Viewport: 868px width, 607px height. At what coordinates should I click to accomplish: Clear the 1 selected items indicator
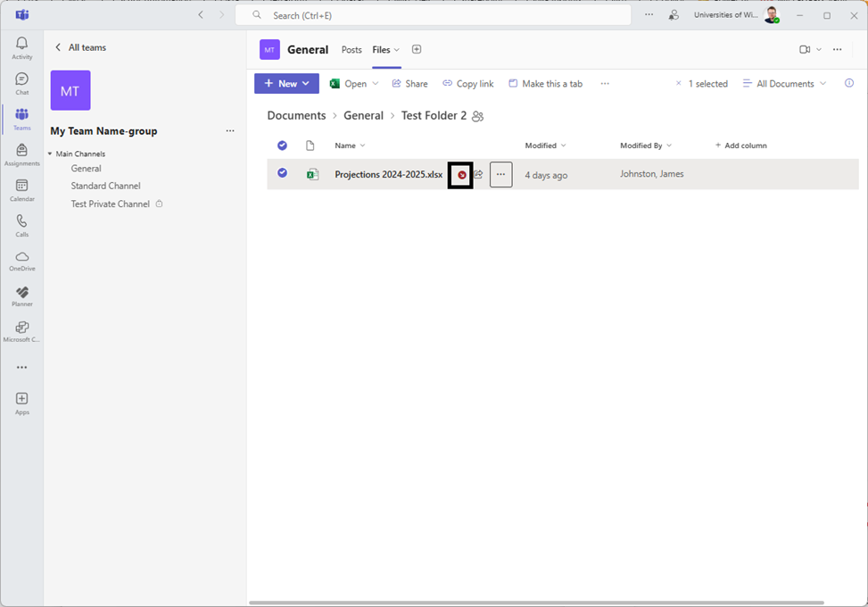(678, 84)
